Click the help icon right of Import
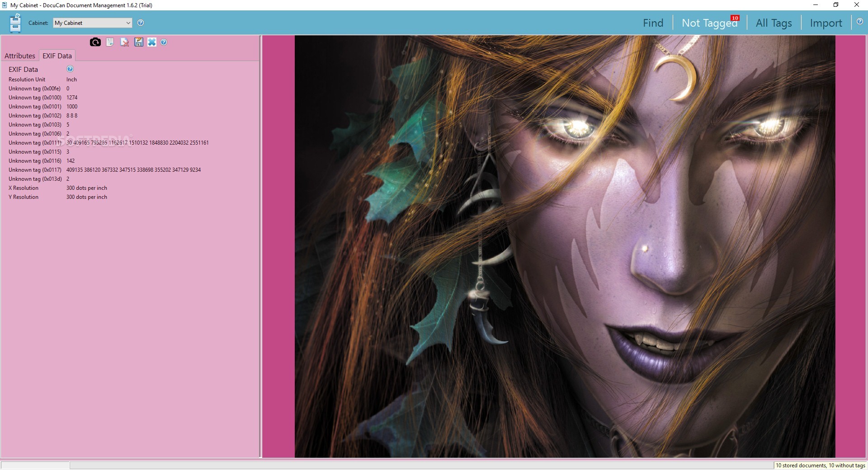 coord(860,21)
